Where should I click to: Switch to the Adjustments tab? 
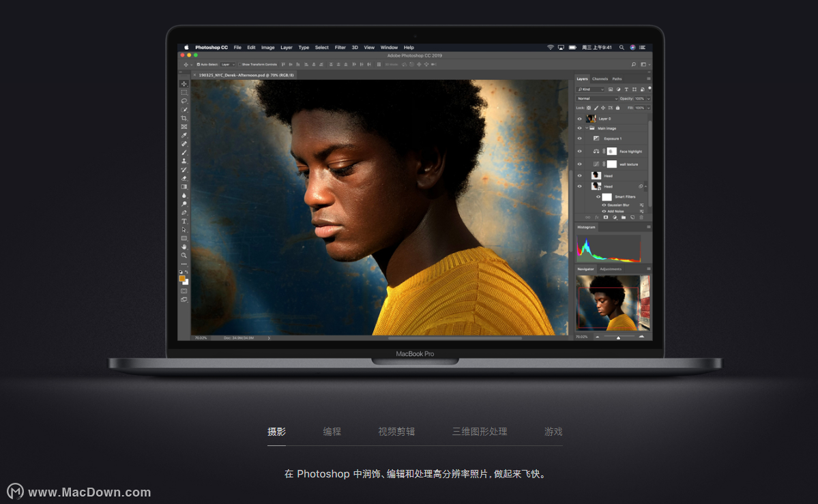click(611, 269)
